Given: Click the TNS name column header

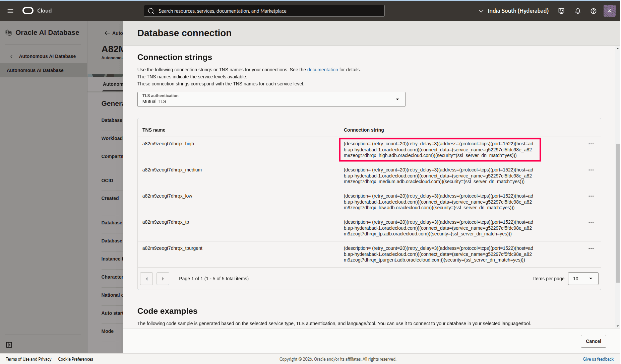Looking at the screenshot, I should coord(154,130).
